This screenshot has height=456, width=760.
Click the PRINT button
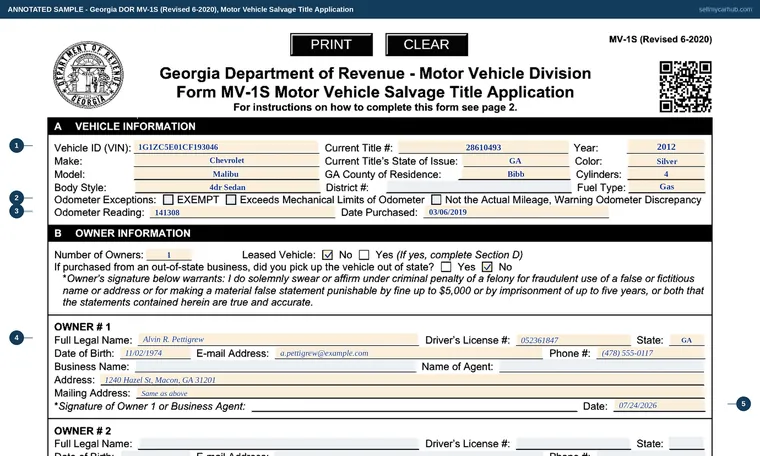click(x=332, y=45)
